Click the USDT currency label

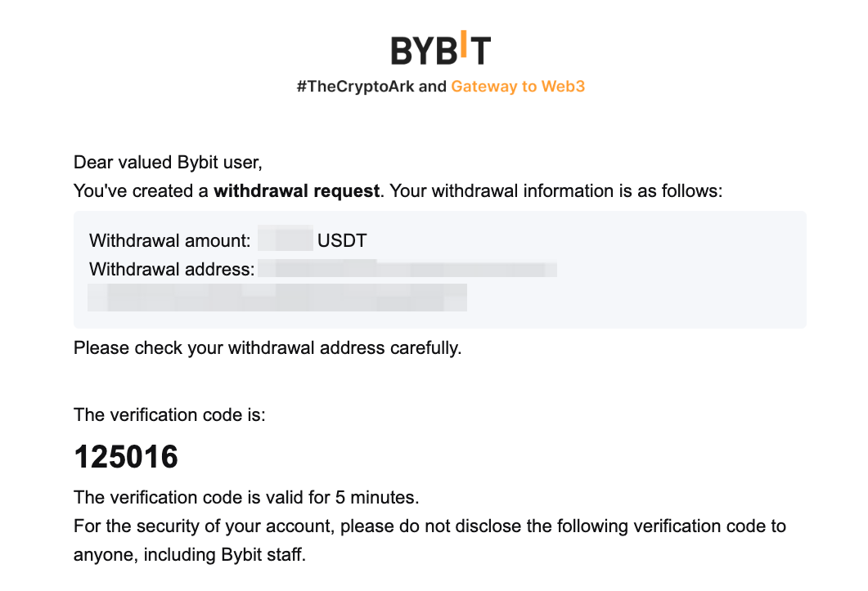(342, 240)
